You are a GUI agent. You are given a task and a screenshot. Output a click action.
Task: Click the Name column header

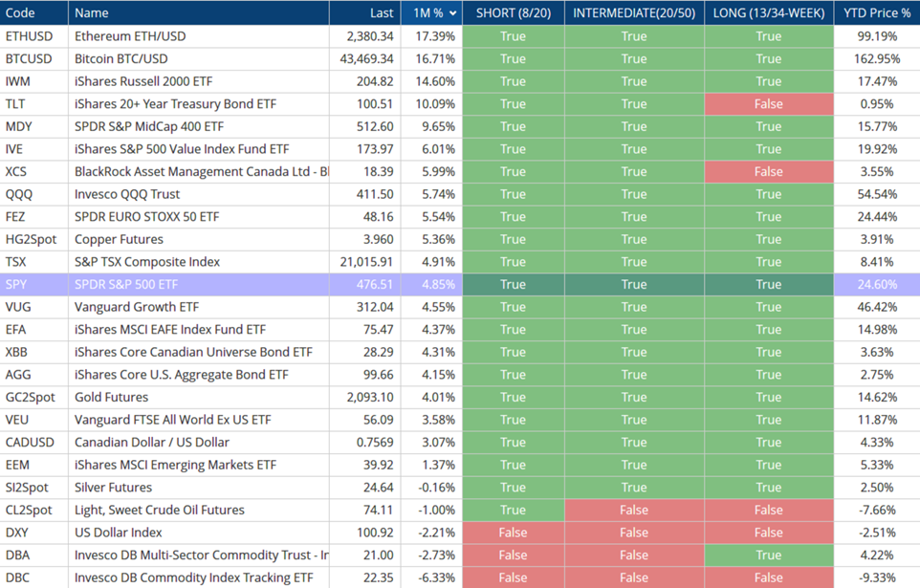click(92, 13)
